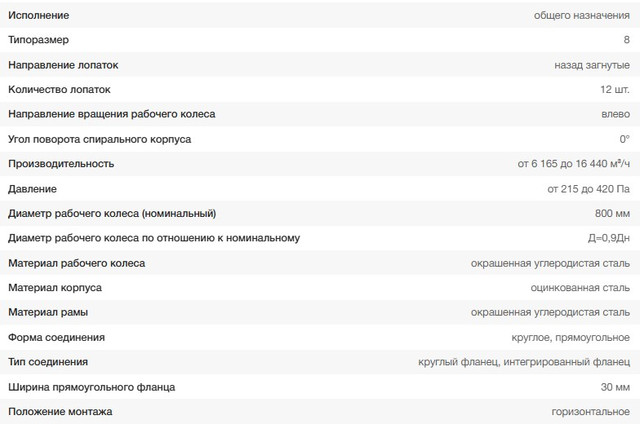Click the "Исполнение" row label
The width and height of the screenshot is (640, 433).
tap(40, 15)
